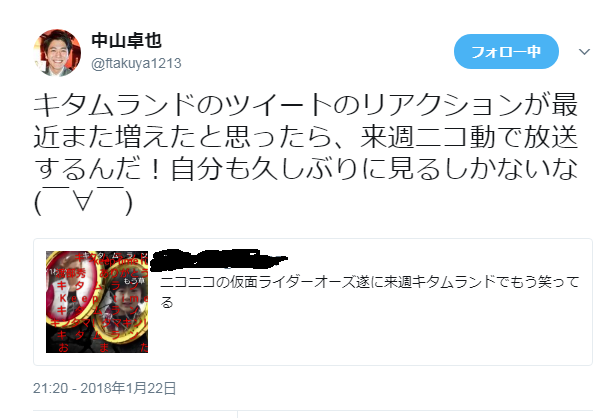This screenshot has height=418, width=614.
Task: Select the (￣∀￣) kaomoji in the tweet
Action: click(x=83, y=202)
